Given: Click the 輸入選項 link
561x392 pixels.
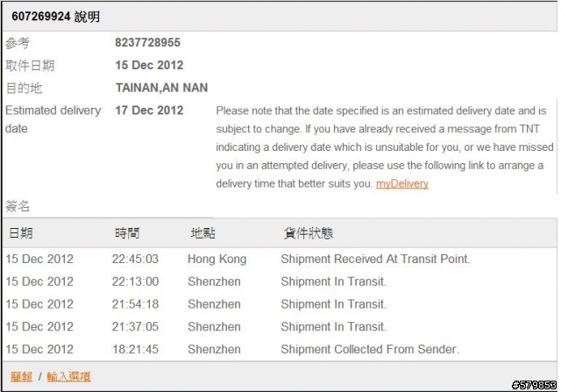Looking at the screenshot, I should point(68,376).
